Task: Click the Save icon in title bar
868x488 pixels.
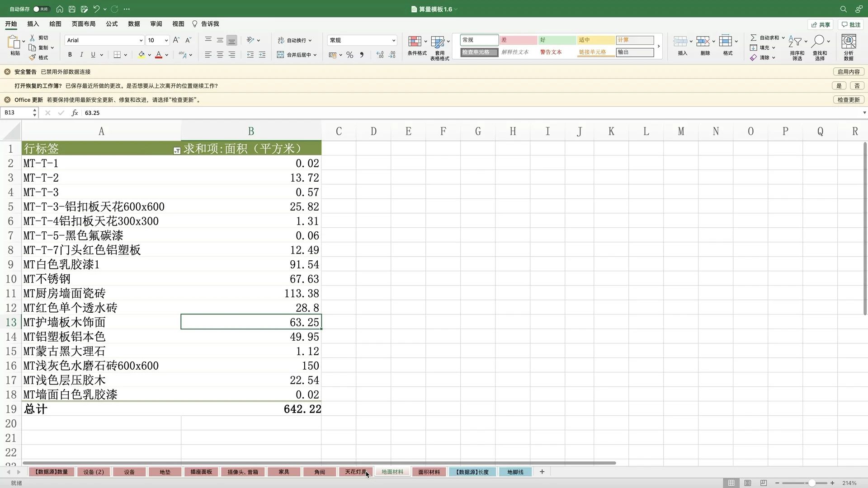Action: [x=72, y=9]
